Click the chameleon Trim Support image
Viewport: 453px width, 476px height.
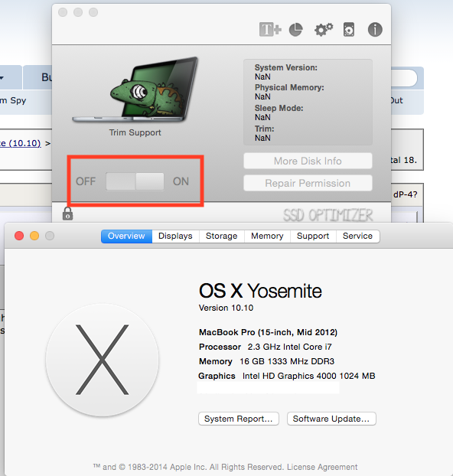(x=135, y=90)
